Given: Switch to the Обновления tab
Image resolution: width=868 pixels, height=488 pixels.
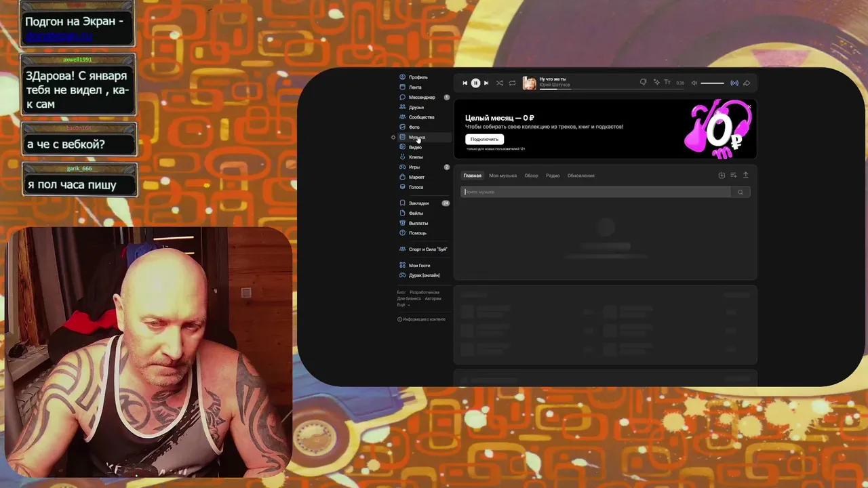Looking at the screenshot, I should (580, 176).
